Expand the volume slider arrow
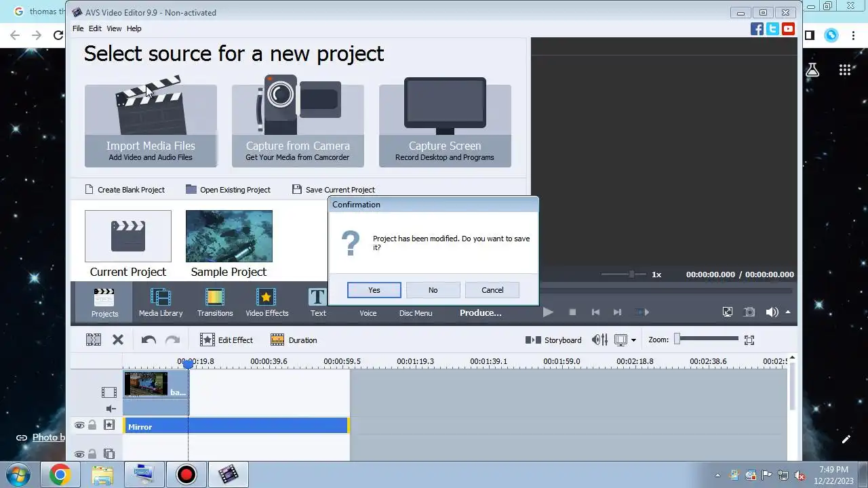868x488 pixels. click(788, 312)
